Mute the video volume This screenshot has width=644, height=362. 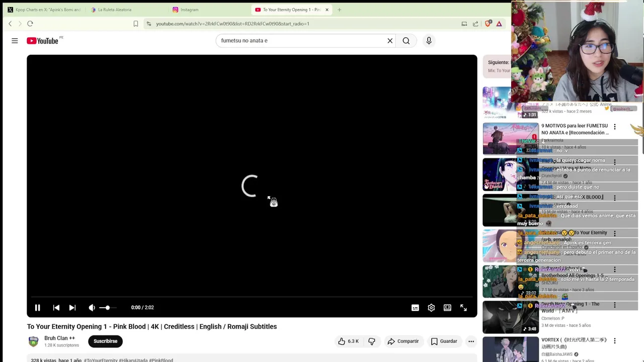click(92, 308)
